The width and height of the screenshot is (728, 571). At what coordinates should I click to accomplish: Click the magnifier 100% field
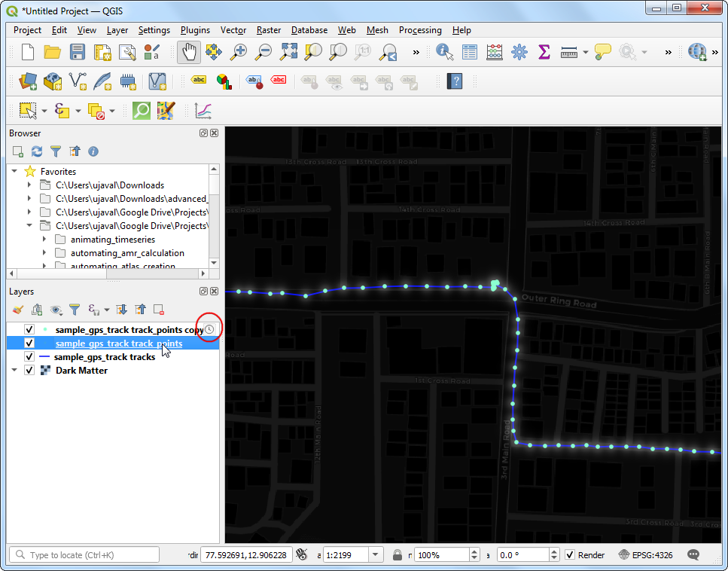pyautogui.click(x=442, y=554)
